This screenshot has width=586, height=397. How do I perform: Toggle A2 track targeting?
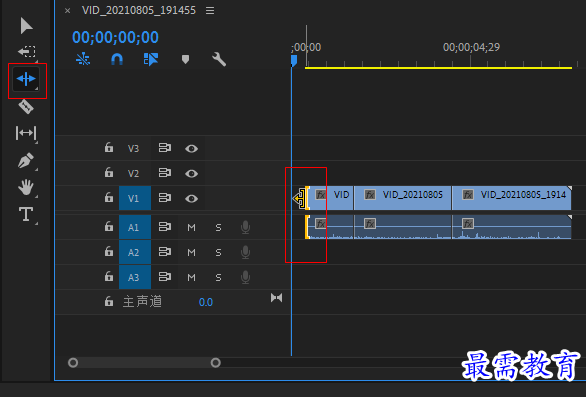point(135,252)
